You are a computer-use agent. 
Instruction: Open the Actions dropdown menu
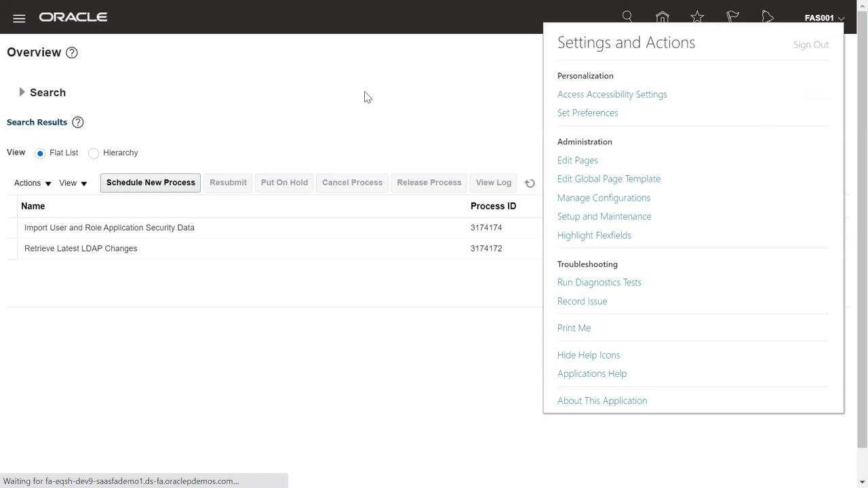coord(33,183)
